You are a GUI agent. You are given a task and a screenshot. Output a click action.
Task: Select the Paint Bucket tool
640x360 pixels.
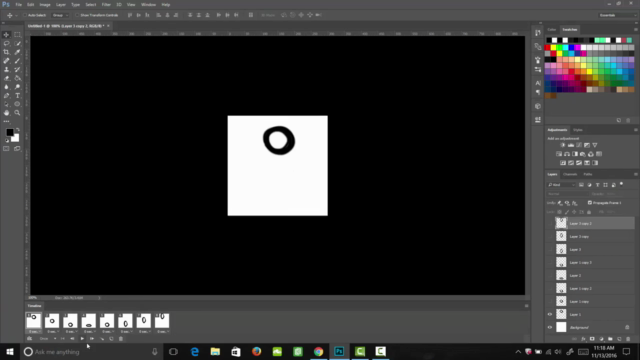pyautogui.click(x=17, y=78)
